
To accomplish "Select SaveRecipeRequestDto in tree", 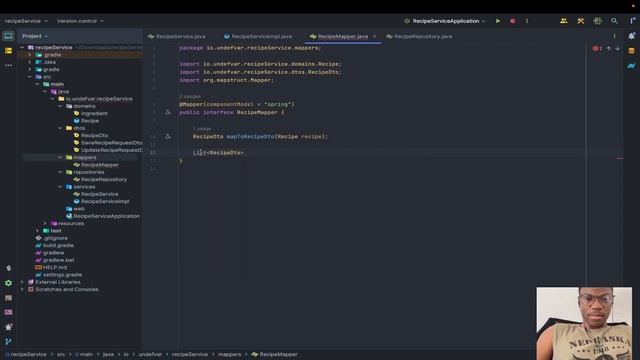I will point(108,143).
